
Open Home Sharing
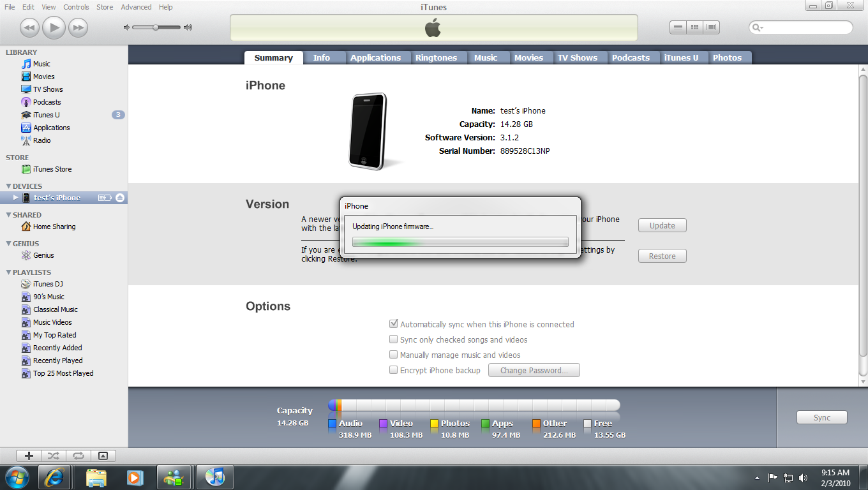click(x=48, y=226)
